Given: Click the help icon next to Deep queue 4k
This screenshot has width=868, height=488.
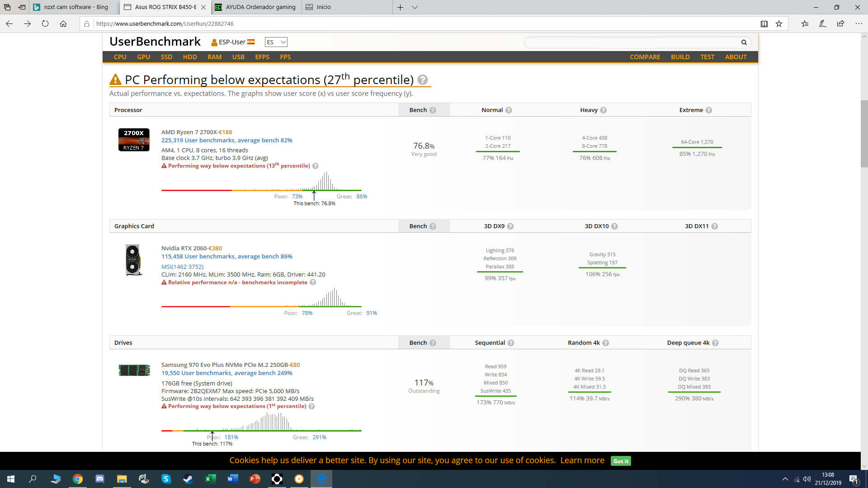Looking at the screenshot, I should coord(715,343).
